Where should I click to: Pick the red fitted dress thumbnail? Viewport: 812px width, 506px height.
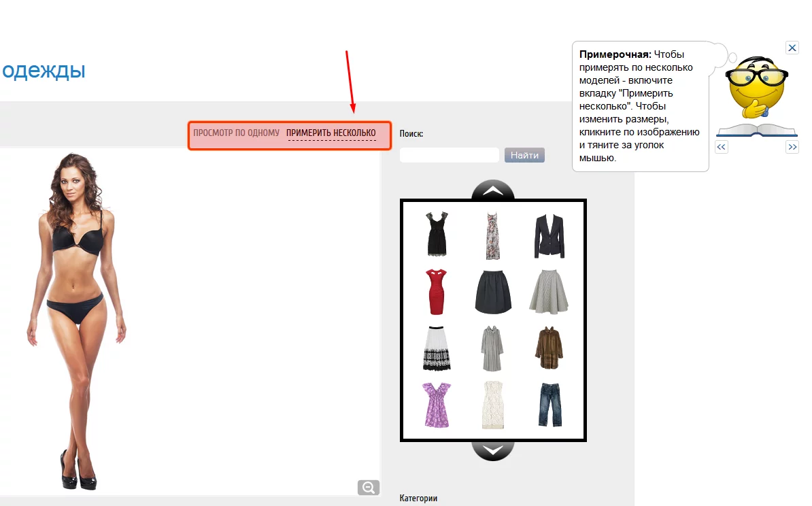(437, 291)
